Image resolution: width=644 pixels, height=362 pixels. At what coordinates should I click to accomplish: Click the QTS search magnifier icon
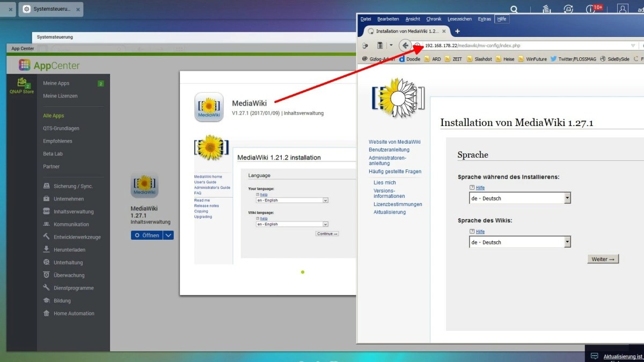coord(514,9)
